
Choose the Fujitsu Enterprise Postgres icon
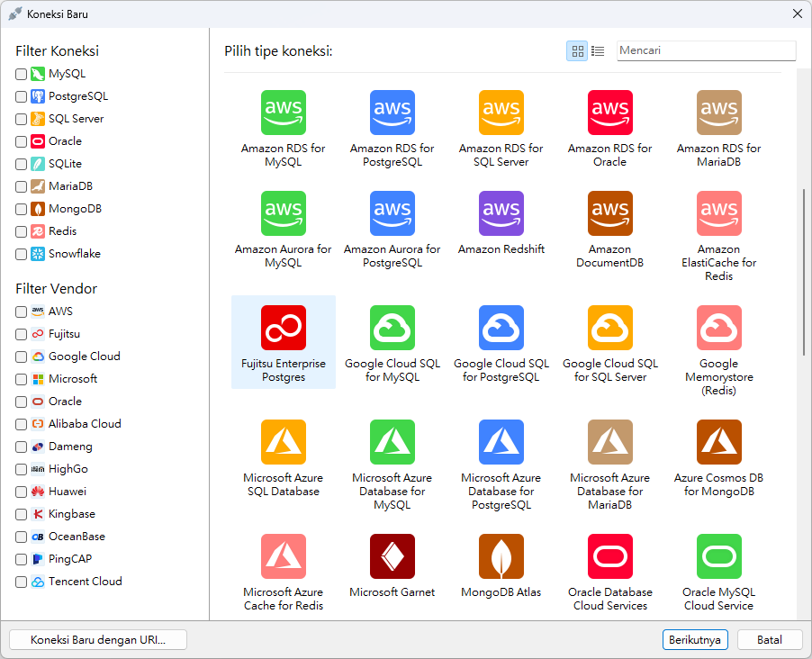click(x=283, y=328)
